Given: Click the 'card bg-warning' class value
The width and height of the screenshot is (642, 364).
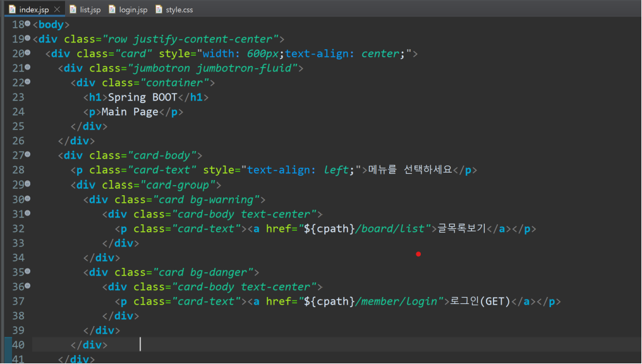Looking at the screenshot, I should point(206,200).
